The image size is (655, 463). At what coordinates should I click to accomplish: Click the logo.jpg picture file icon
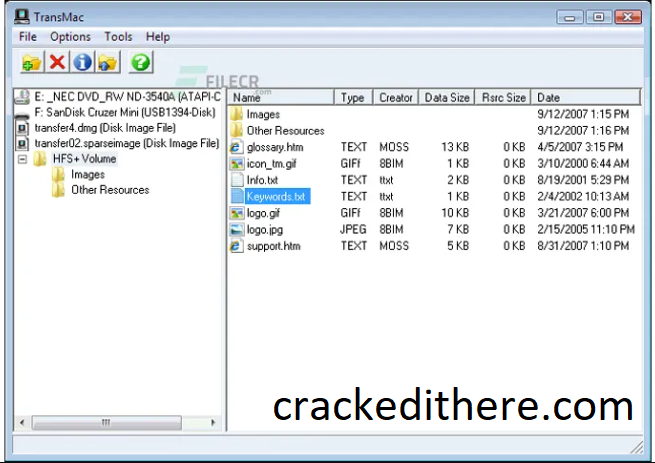[236, 229]
